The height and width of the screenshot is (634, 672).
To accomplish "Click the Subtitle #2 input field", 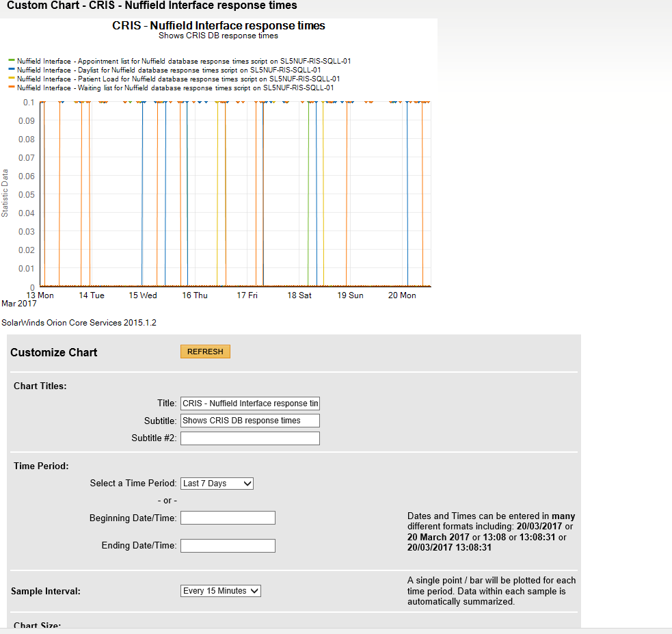I will click(x=250, y=438).
